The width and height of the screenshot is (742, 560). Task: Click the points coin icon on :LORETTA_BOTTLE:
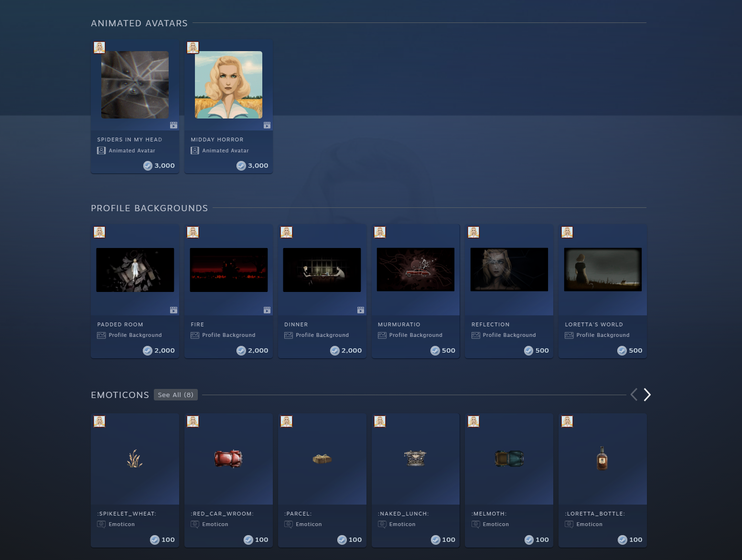click(x=623, y=540)
